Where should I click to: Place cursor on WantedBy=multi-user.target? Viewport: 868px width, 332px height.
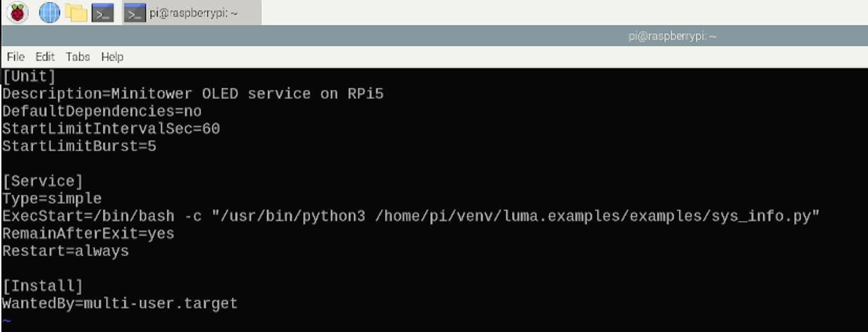point(120,303)
